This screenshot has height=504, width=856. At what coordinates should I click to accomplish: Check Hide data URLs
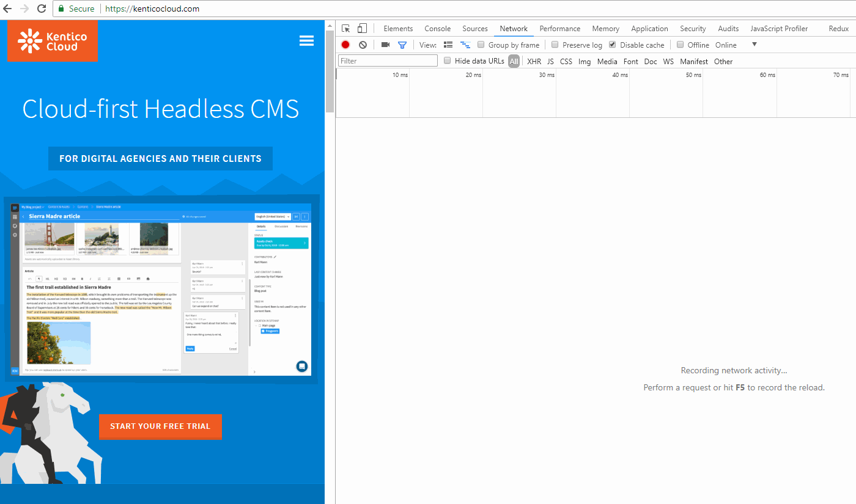point(448,60)
